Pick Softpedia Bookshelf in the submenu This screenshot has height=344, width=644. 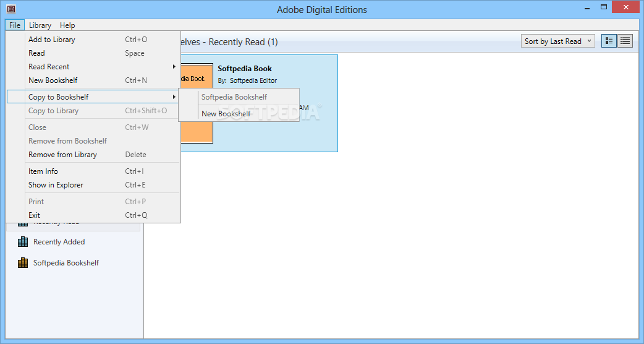tap(239, 97)
